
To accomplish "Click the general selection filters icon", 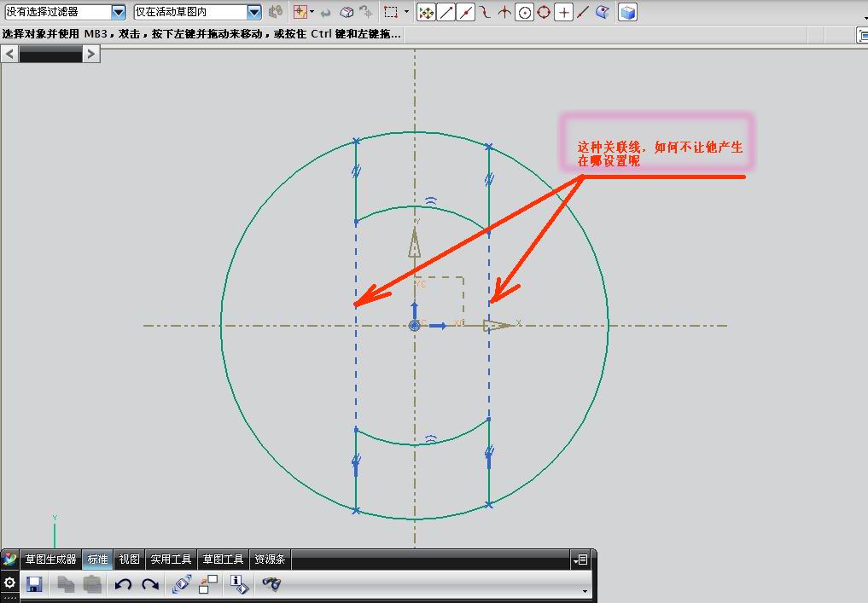I will [x=276, y=12].
